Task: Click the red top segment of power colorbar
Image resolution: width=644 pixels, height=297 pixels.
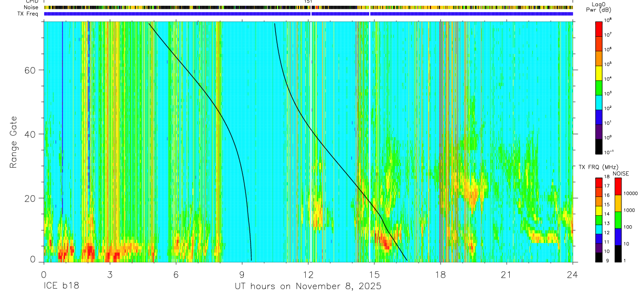Action: tap(599, 28)
